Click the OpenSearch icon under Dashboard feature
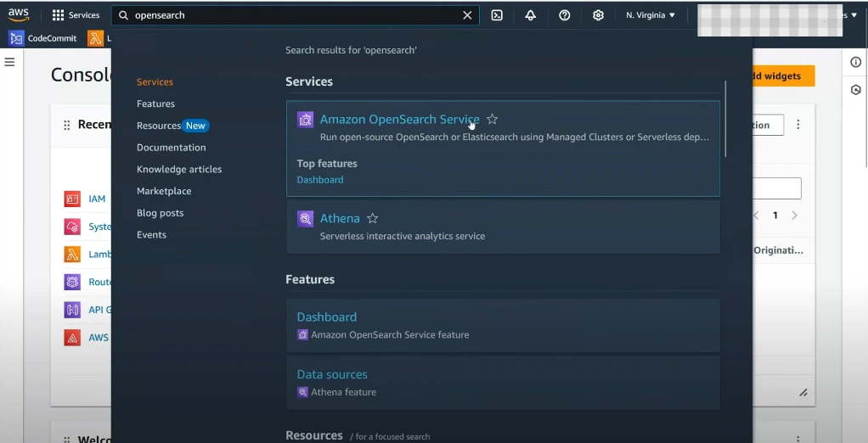Image resolution: width=868 pixels, height=443 pixels. (x=302, y=334)
